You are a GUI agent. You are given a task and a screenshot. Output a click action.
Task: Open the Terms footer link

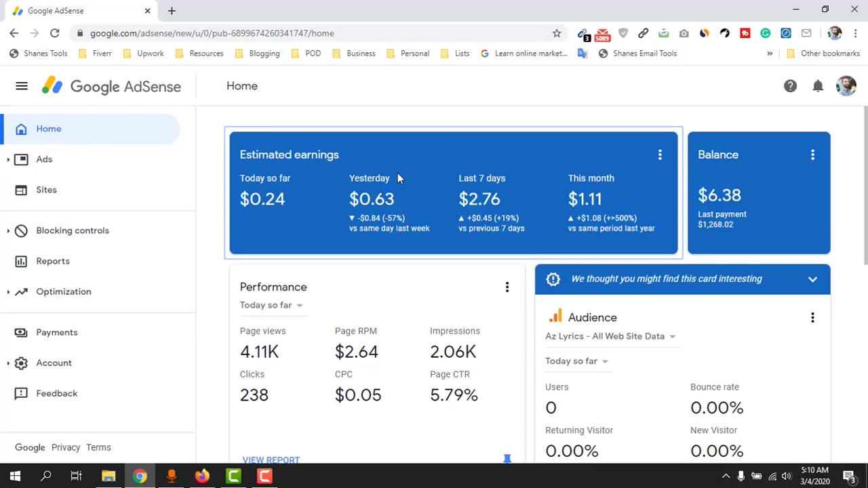[98, 447]
